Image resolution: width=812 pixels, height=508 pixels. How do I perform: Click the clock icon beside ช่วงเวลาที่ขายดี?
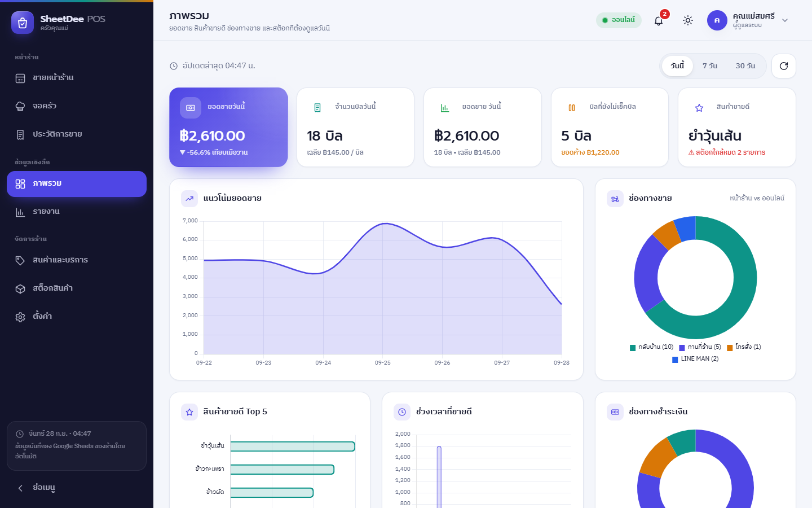click(x=402, y=412)
